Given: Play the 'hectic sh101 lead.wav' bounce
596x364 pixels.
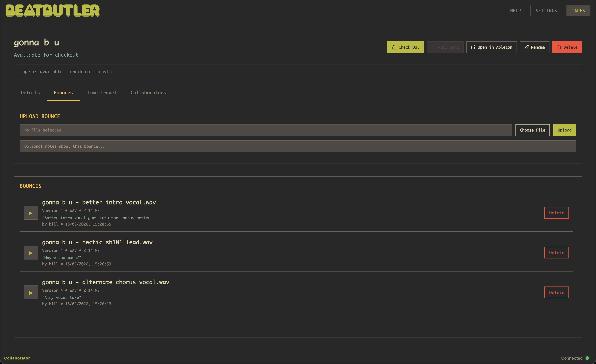Looking at the screenshot, I should tap(31, 253).
